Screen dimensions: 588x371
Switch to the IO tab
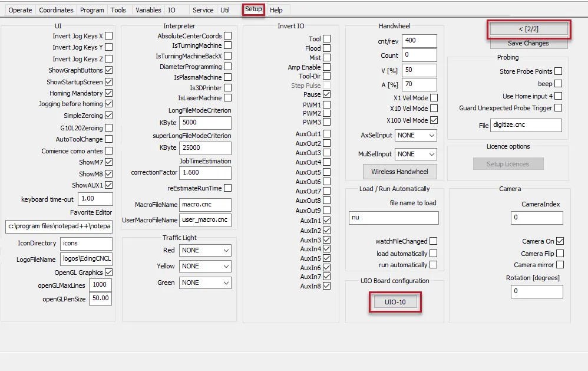[x=172, y=10]
